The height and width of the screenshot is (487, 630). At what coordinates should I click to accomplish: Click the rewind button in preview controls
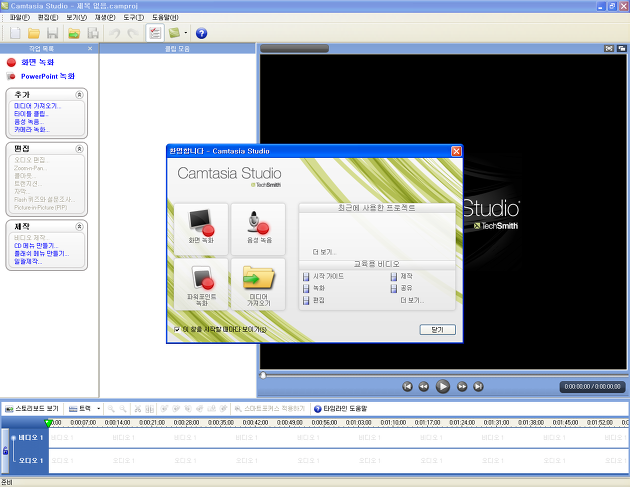[423, 387]
